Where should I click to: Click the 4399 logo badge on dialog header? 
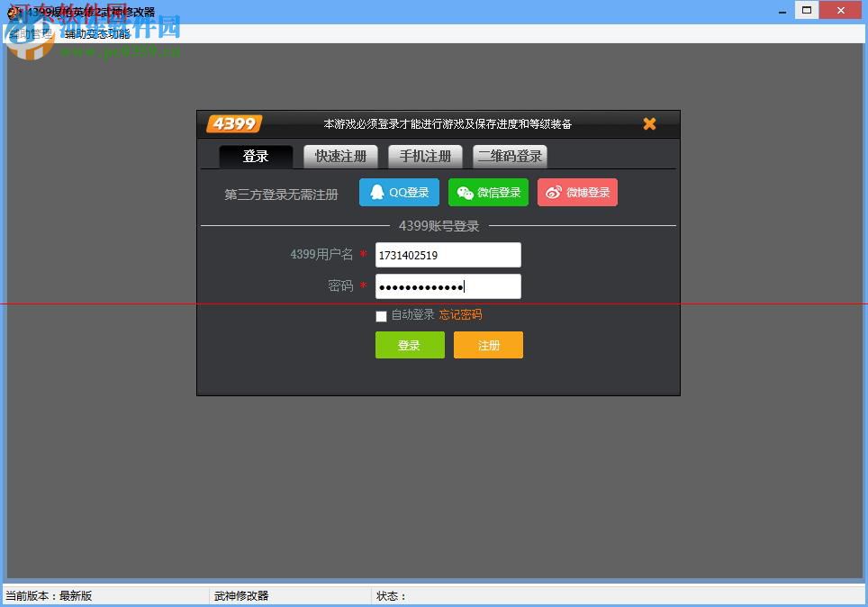pos(233,123)
